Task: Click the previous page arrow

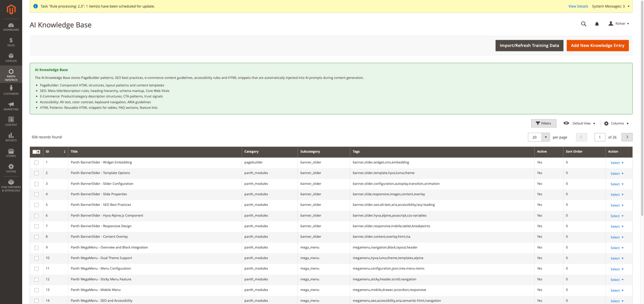Action: point(581,137)
